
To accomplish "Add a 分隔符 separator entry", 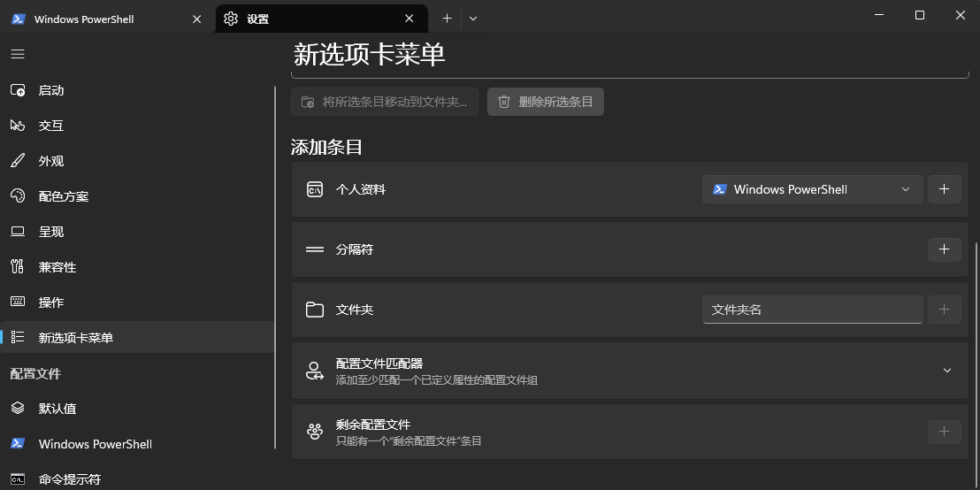I will 944,249.
